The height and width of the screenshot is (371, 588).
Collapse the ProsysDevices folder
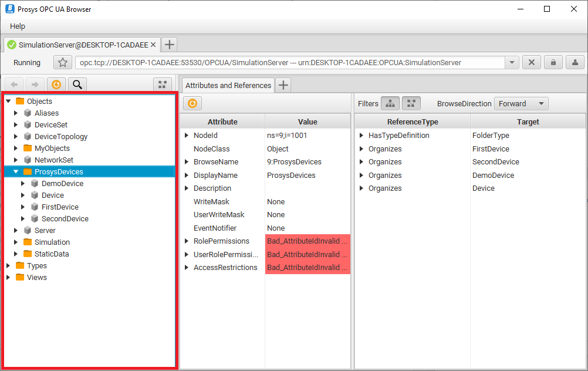pos(16,172)
